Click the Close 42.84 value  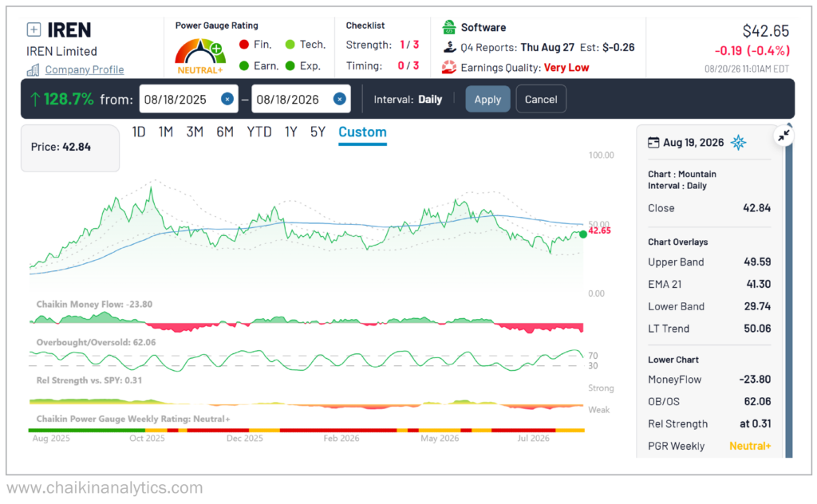tap(756, 208)
